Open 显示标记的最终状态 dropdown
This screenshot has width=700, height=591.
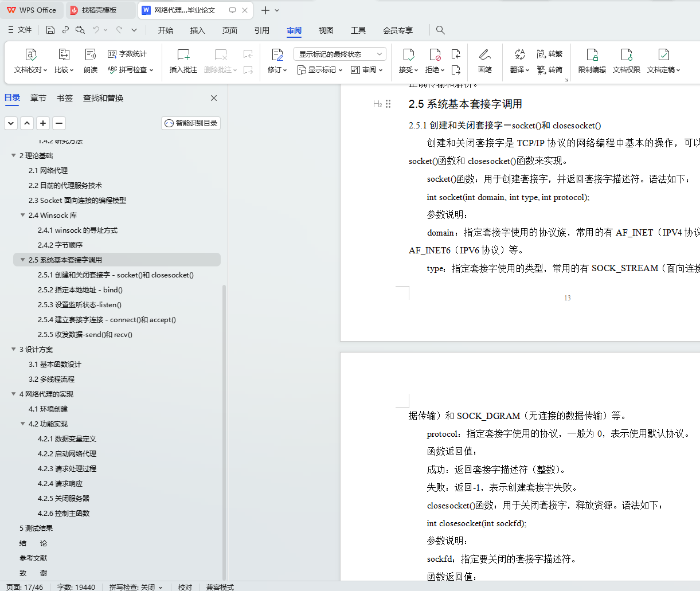pos(340,54)
